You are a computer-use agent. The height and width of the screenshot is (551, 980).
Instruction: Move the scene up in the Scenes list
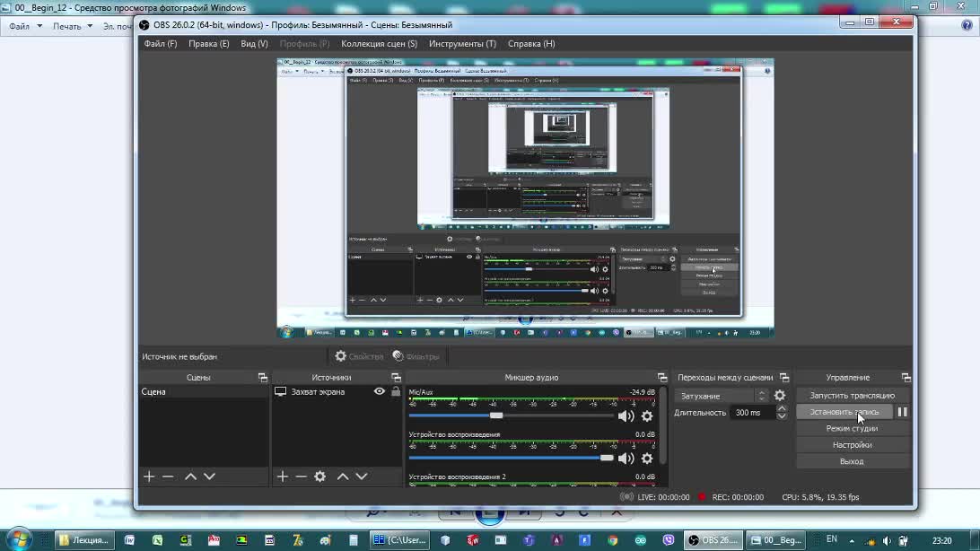[190, 477]
